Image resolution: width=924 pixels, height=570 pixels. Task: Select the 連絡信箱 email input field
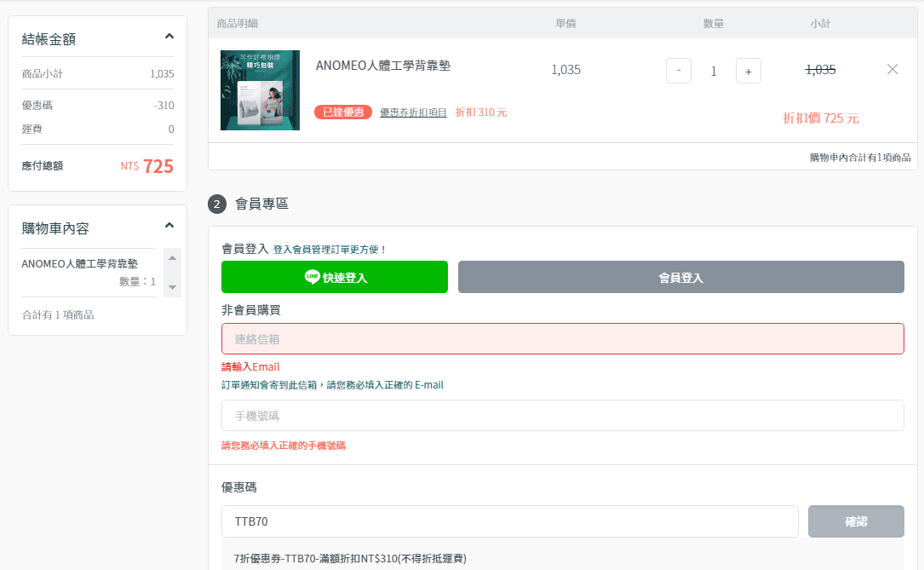pos(562,338)
